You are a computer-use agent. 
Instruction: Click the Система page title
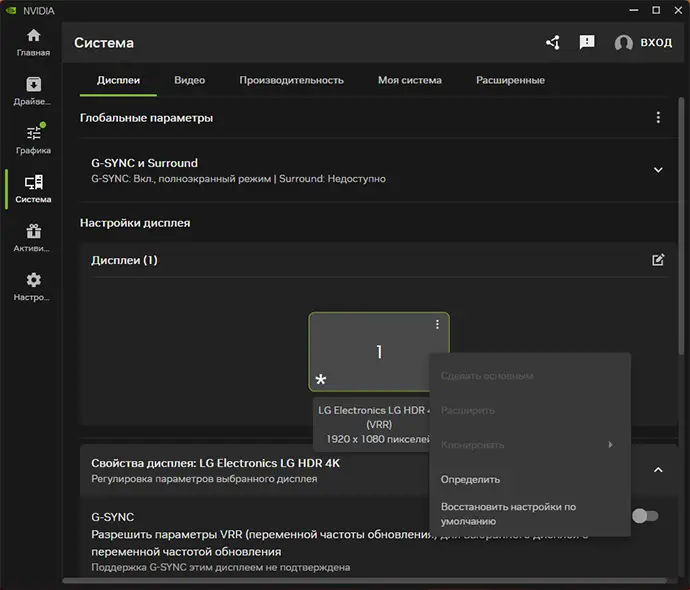(104, 43)
